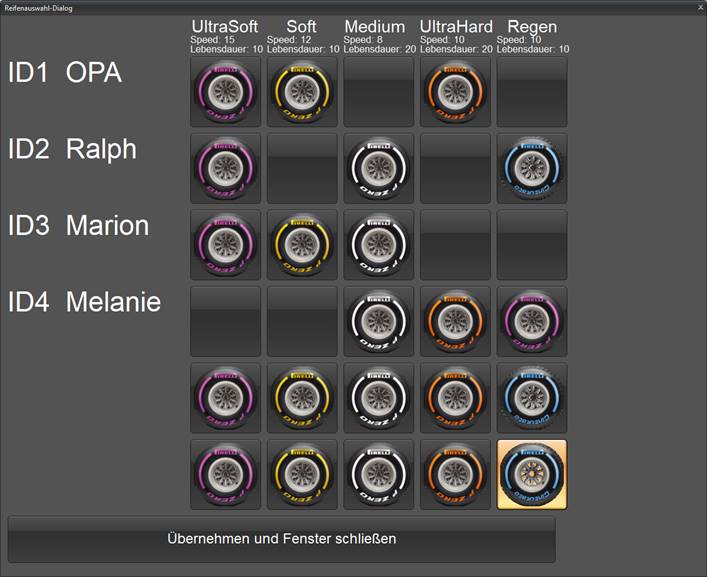The width and height of the screenshot is (707, 577).
Task: Click Melanie's orange UltraHard tire
Action: 455,321
